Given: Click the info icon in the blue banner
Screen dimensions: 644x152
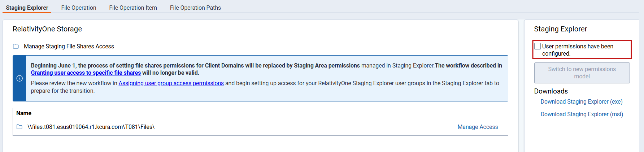Looking at the screenshot, I should pyautogui.click(x=19, y=78).
